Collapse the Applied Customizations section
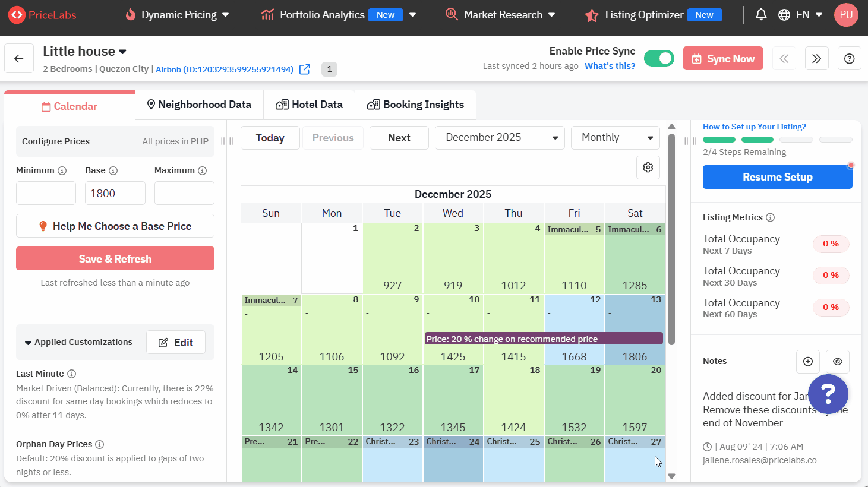The image size is (868, 487). 28,343
